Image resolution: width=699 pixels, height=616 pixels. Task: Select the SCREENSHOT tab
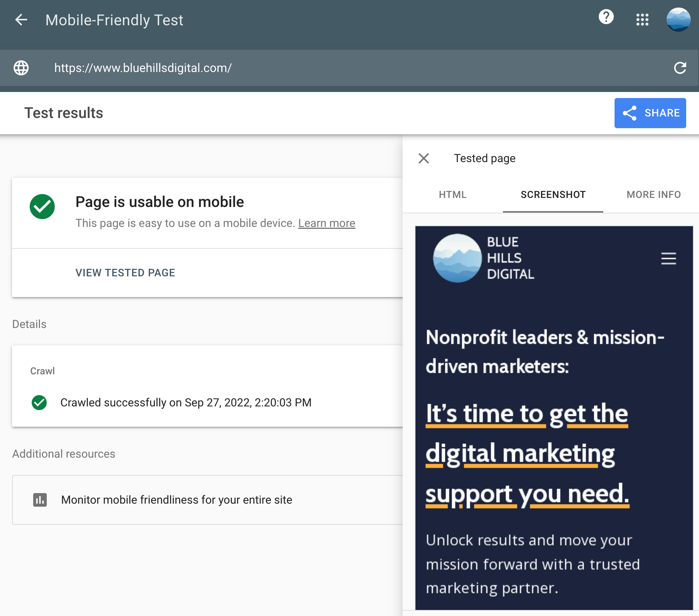pos(553,195)
